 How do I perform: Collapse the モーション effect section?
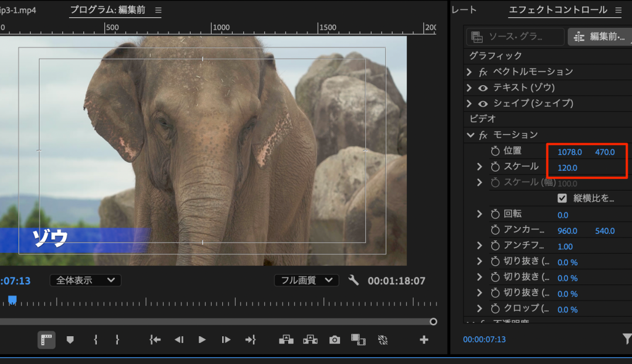[x=470, y=134]
